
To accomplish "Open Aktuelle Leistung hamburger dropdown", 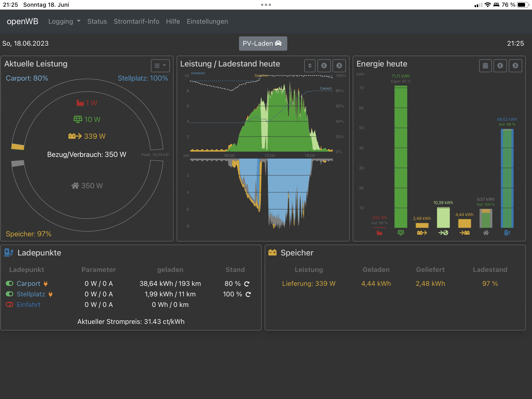I will (x=160, y=66).
